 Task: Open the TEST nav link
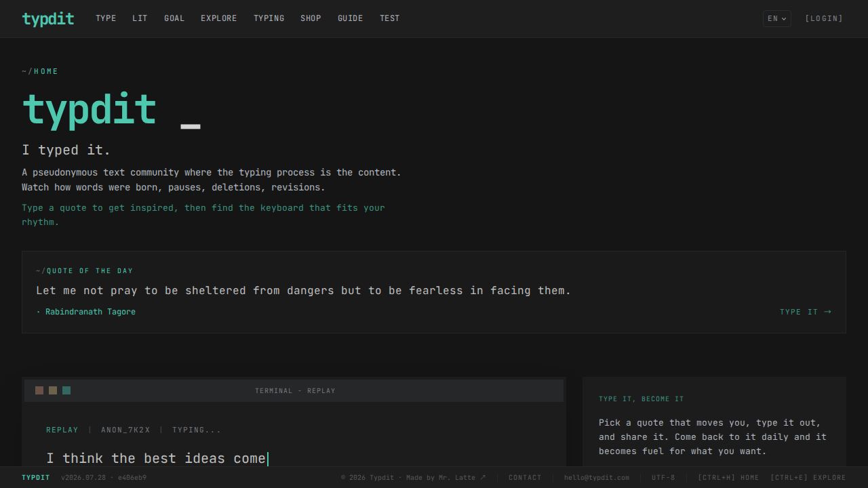(x=390, y=18)
